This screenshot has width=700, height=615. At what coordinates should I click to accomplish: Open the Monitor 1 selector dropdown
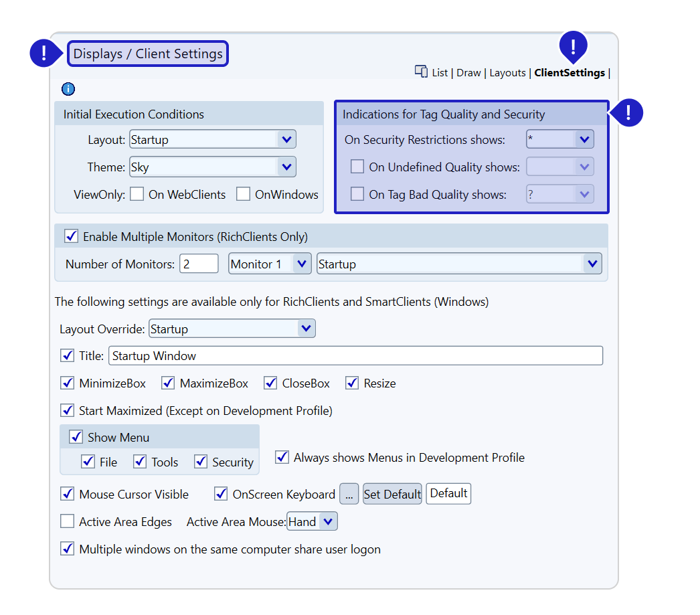tap(301, 264)
